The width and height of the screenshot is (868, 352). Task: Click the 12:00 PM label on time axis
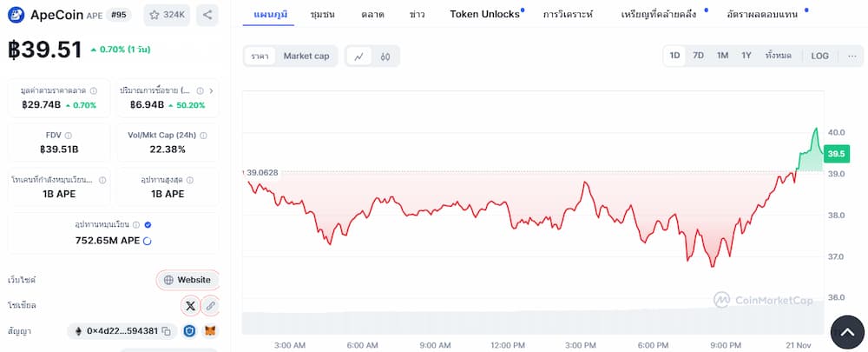tap(508, 345)
